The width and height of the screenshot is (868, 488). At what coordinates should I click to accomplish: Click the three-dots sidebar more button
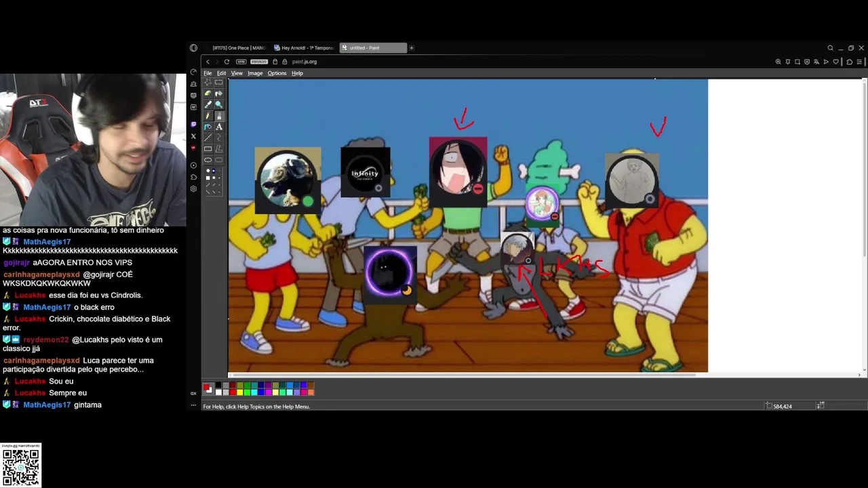pos(193,405)
